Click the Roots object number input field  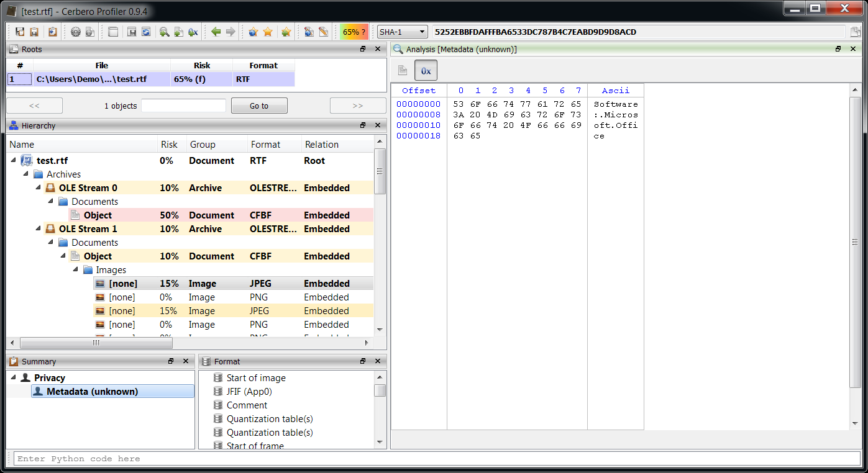point(183,106)
